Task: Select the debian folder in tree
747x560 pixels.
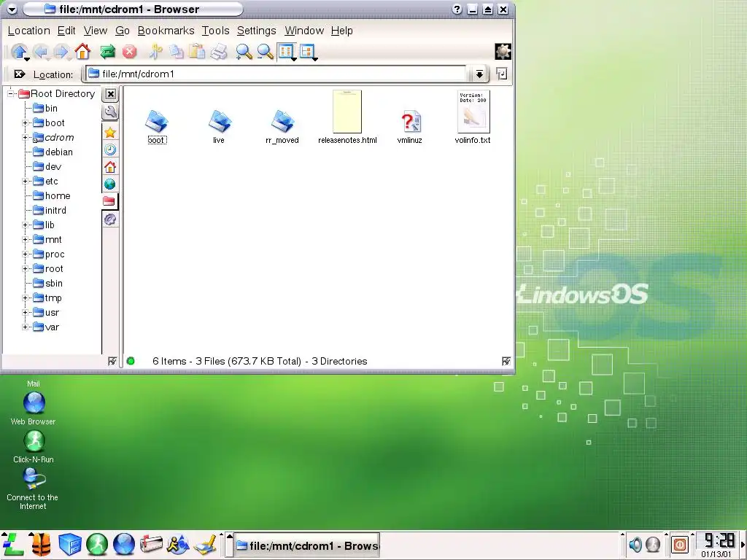Action: (53, 152)
